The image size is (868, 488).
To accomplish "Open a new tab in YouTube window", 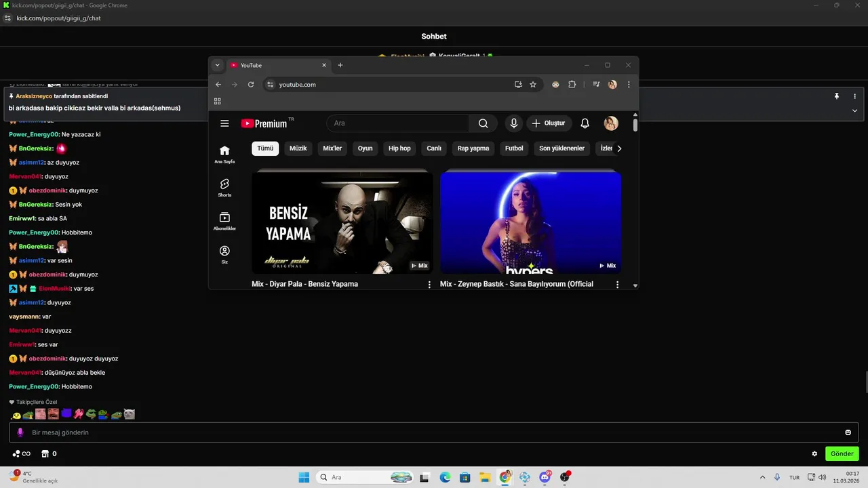I will click(x=340, y=65).
